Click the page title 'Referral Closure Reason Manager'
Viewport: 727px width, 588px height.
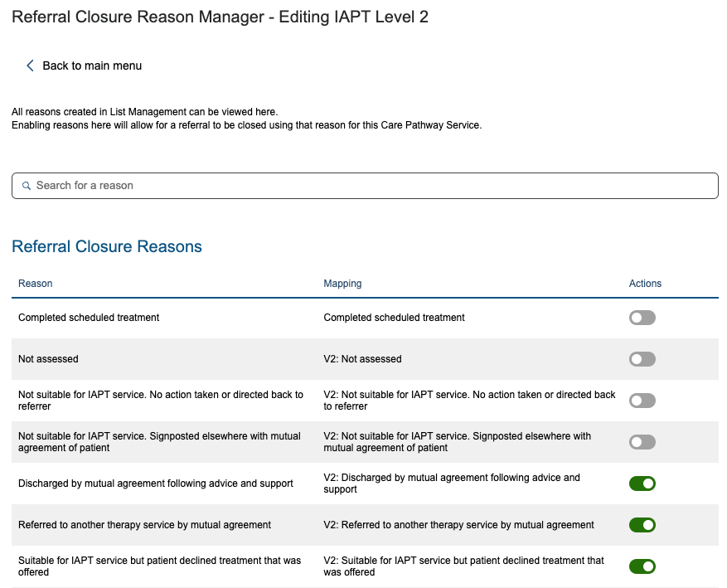220,17
